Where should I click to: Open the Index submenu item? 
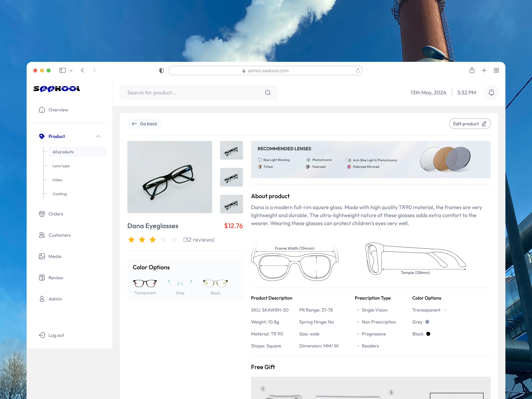(57, 180)
